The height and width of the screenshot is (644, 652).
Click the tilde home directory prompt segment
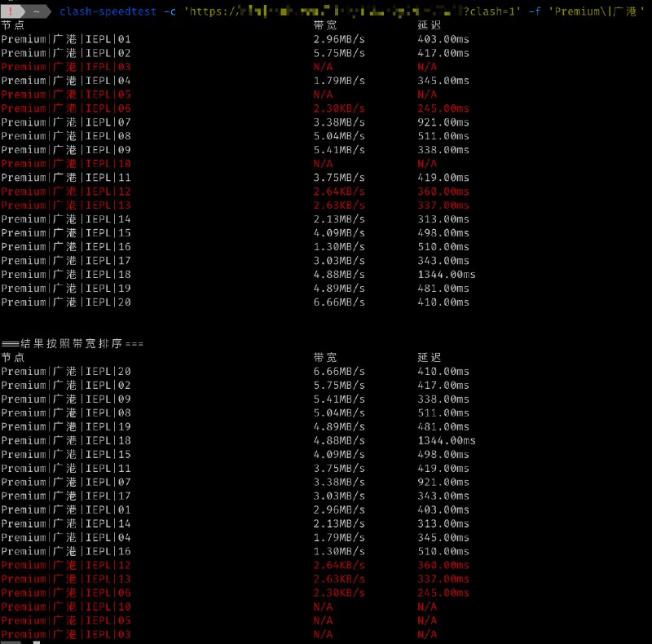pyautogui.click(x=38, y=11)
